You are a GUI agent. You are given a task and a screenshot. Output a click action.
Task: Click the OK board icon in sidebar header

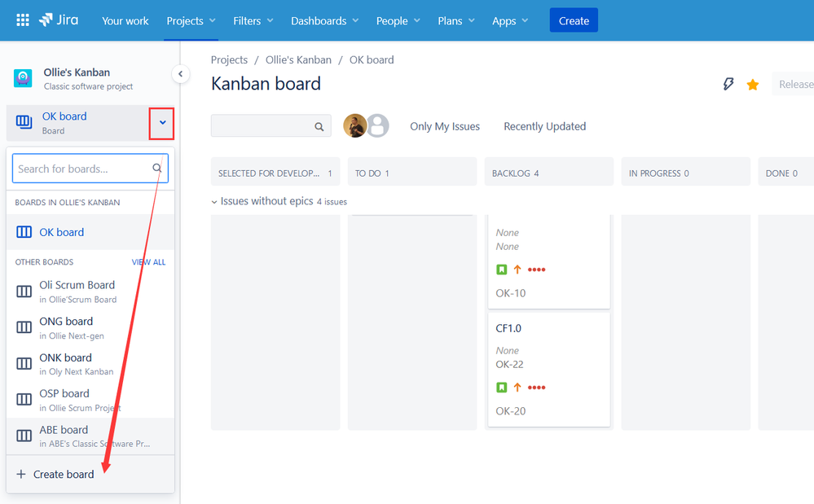[24, 122]
